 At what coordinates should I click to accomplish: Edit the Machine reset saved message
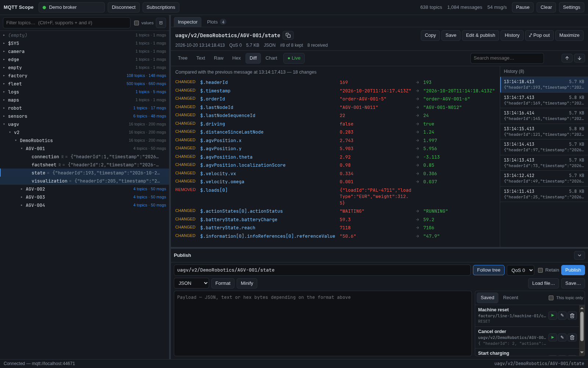pos(562,315)
